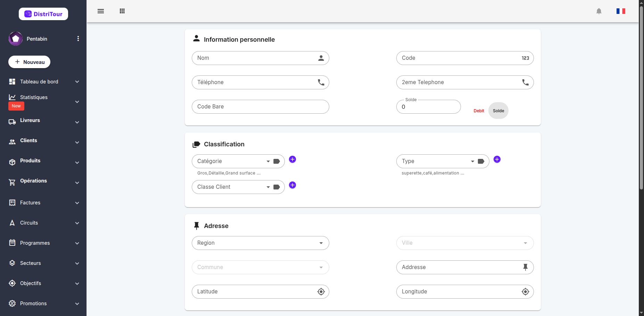Click phone icon in 2eme Telephone field
644x316 pixels.
[x=525, y=82]
